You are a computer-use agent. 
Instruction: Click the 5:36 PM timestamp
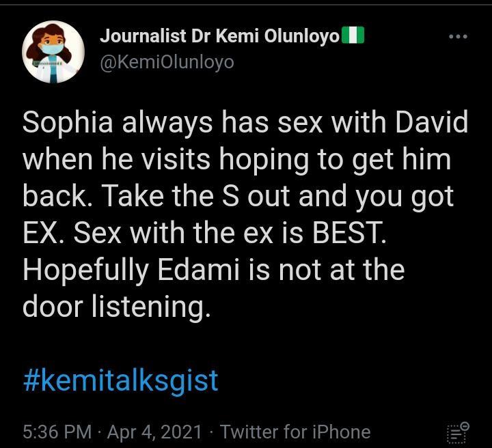pyautogui.click(x=57, y=432)
